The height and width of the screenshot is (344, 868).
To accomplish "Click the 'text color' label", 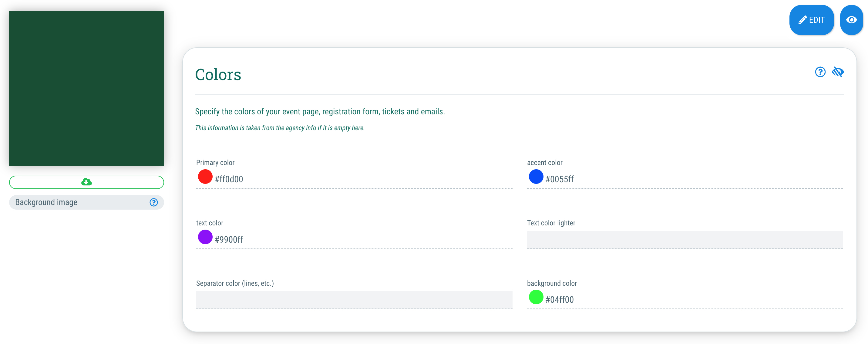I will pyautogui.click(x=210, y=223).
